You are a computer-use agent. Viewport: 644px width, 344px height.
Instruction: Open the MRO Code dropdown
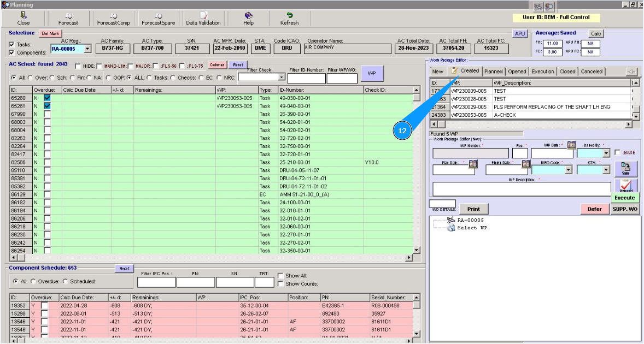click(x=568, y=170)
